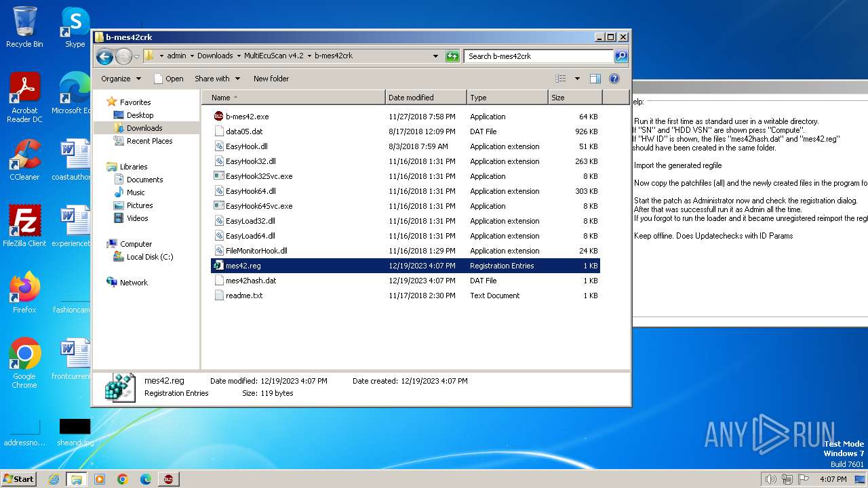The height and width of the screenshot is (488, 868).
Task: Open Internet Explorer from taskbar
Action: [54, 479]
